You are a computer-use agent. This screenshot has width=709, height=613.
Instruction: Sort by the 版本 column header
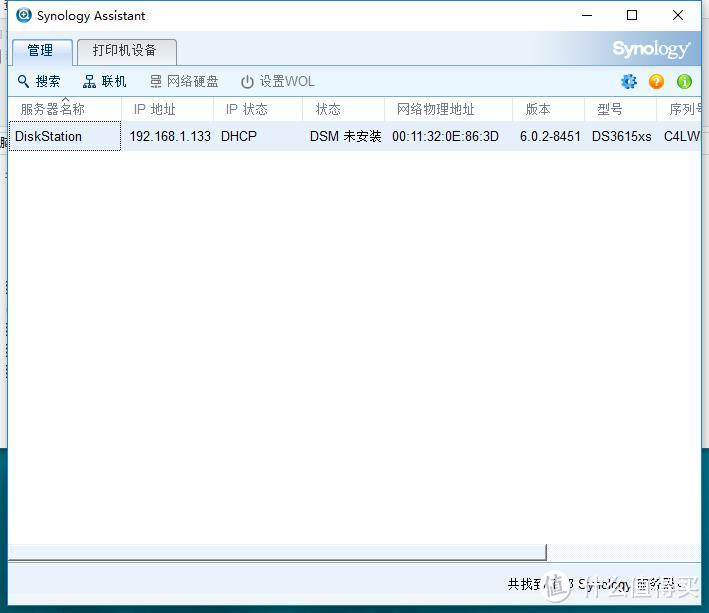[548, 109]
